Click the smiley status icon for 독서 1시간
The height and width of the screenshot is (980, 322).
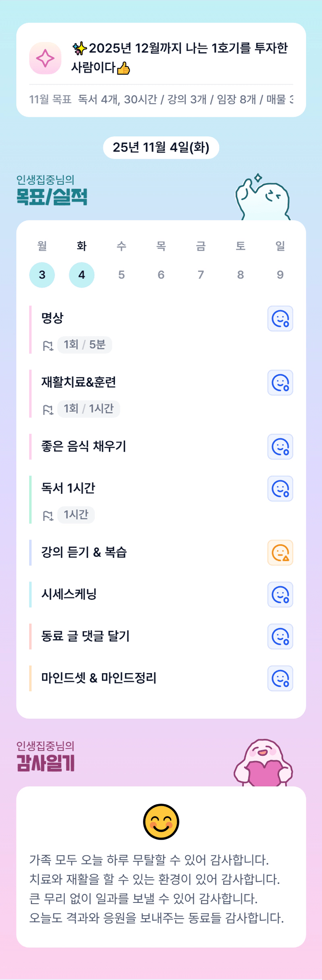[280, 488]
